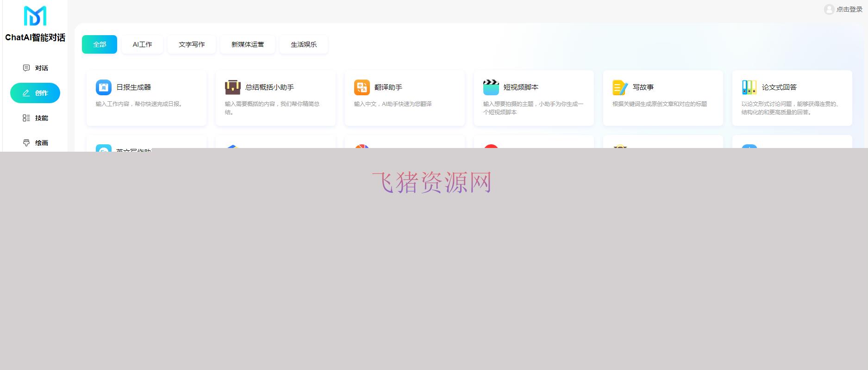The height and width of the screenshot is (370, 868).
Task: Open the 新媒体运营 tab
Action: (x=248, y=44)
